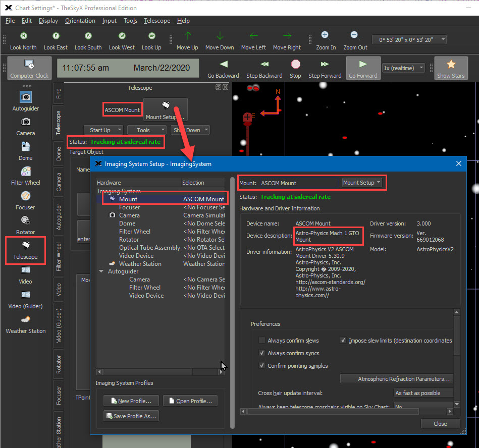
Task: Open the Telescope menu
Action: 157,21
